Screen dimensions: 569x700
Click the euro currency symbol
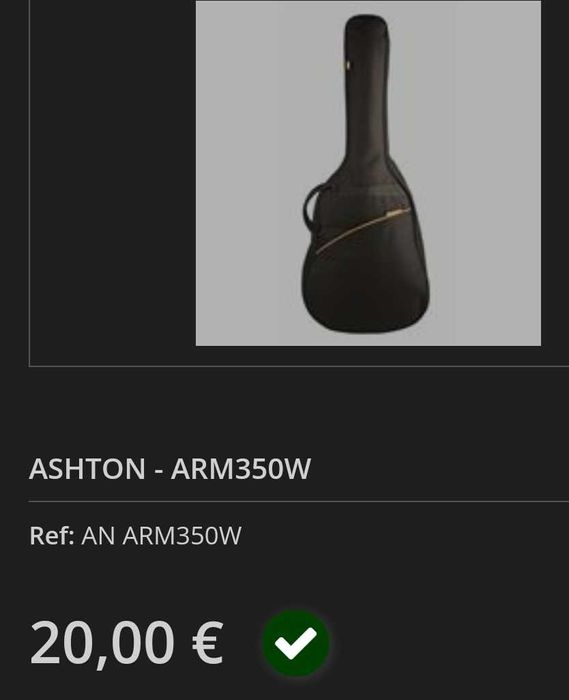208,643
